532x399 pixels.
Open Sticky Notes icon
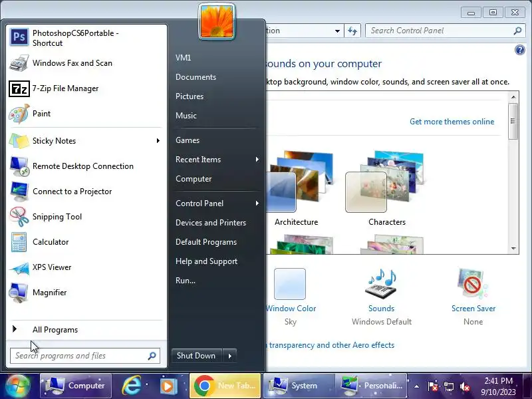click(19, 141)
